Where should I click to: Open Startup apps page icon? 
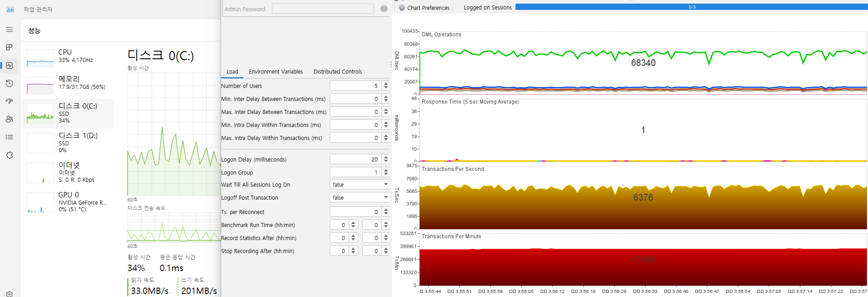point(9,101)
